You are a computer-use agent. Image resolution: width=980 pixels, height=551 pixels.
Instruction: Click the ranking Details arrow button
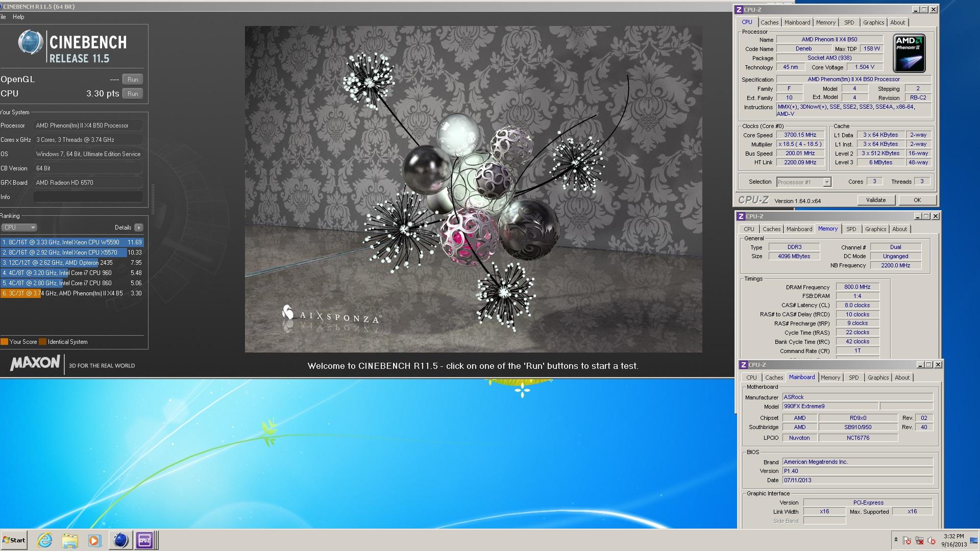coord(139,228)
